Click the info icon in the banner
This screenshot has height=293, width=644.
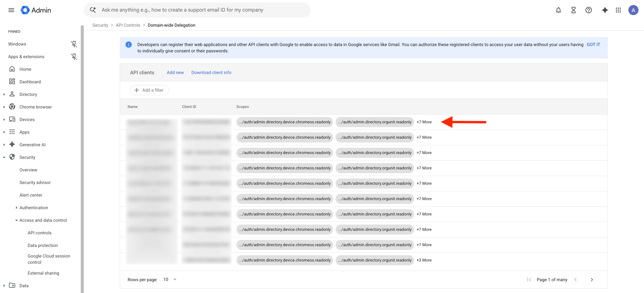(x=129, y=45)
